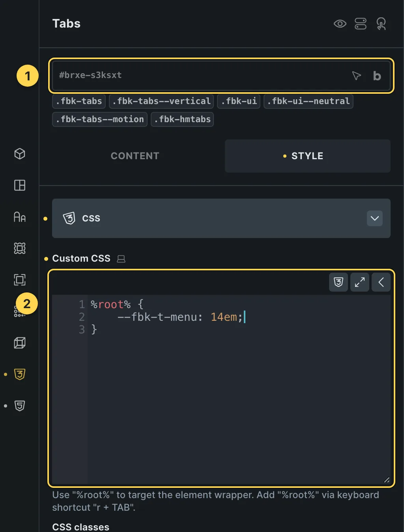Open the CSS3 shield icon in sidebar
Screen dimensions: 404x532
coord(20,374)
